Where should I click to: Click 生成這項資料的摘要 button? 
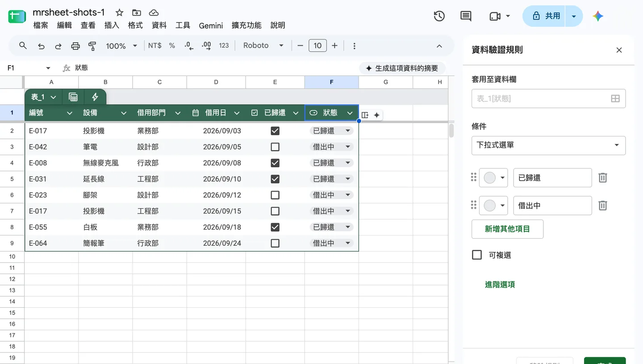click(402, 68)
